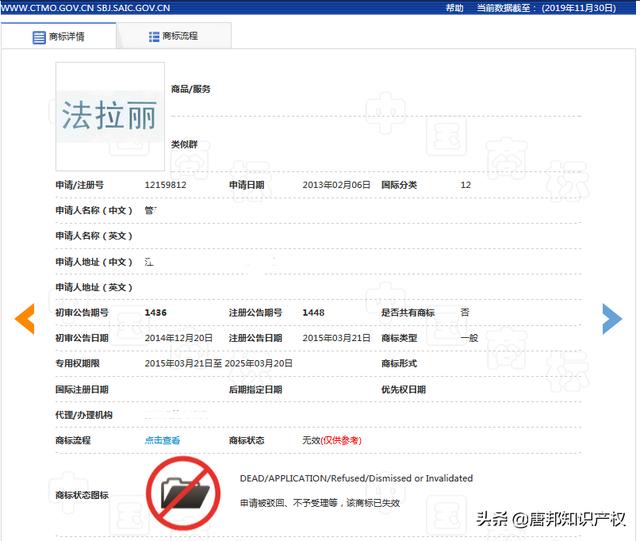
Task: Click the 否 shared trademark value
Action: tap(465, 313)
